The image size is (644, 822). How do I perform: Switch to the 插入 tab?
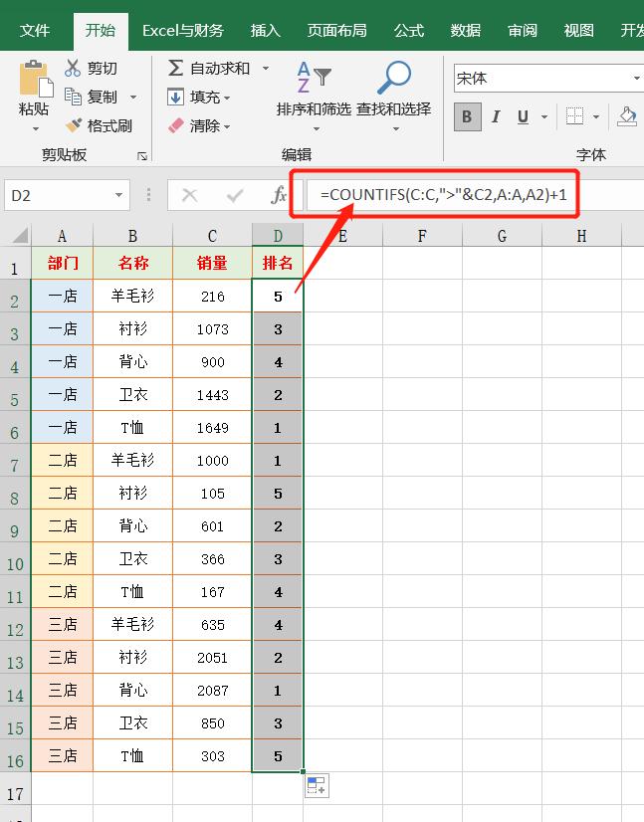(x=266, y=30)
